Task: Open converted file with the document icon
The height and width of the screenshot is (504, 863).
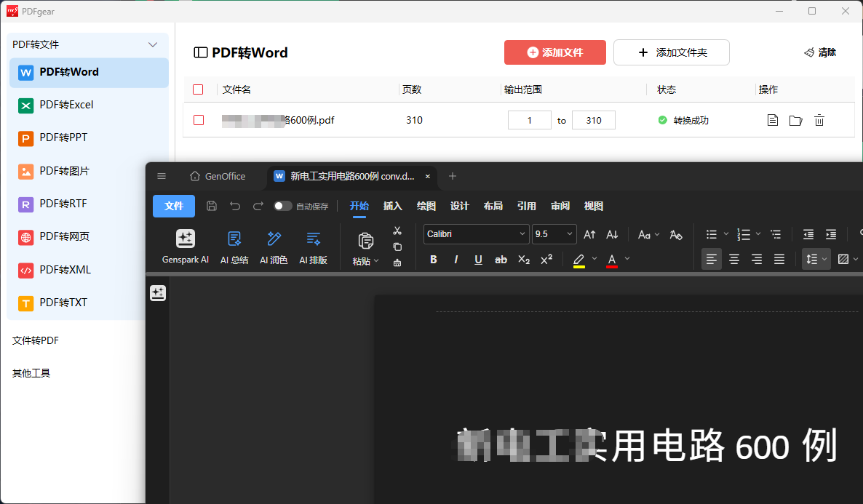Action: 773,120
